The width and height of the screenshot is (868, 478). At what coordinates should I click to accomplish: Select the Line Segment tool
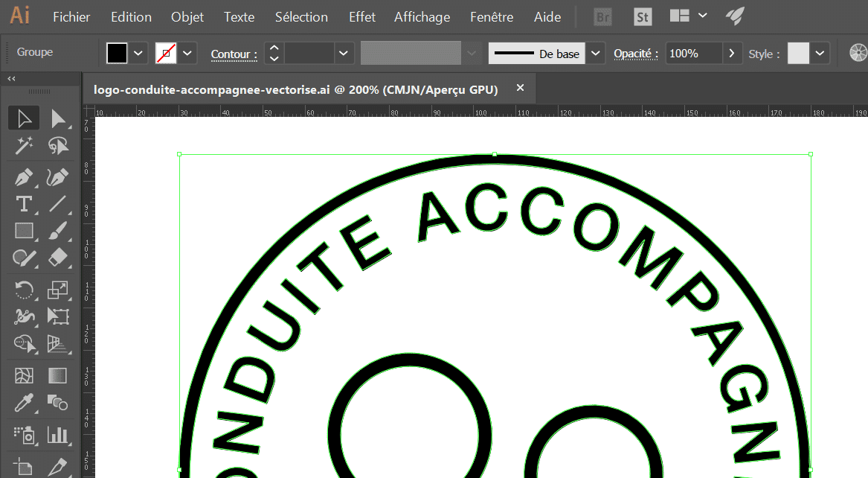point(57,204)
